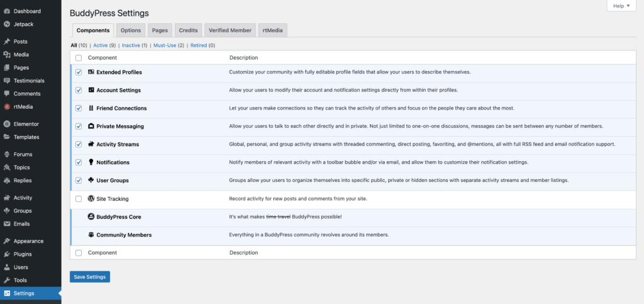Enable the Site Tracking checkbox
The width and height of the screenshot is (644, 304).
pyautogui.click(x=79, y=199)
